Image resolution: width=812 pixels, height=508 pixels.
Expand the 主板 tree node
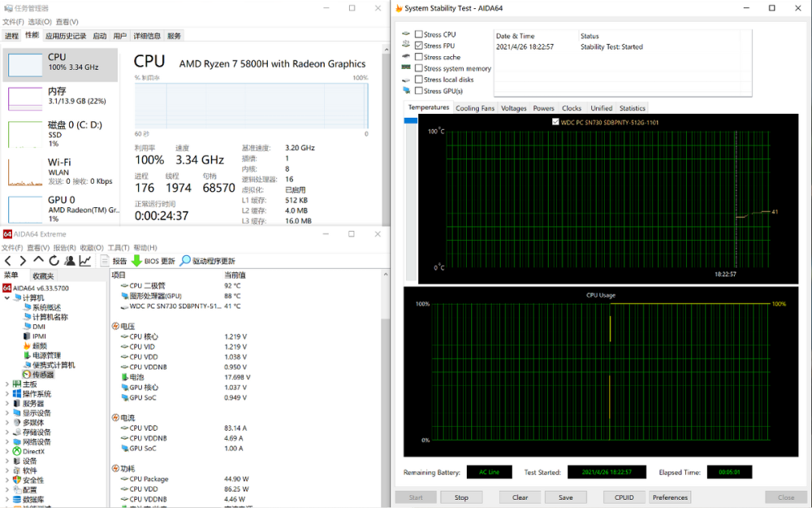[6, 384]
